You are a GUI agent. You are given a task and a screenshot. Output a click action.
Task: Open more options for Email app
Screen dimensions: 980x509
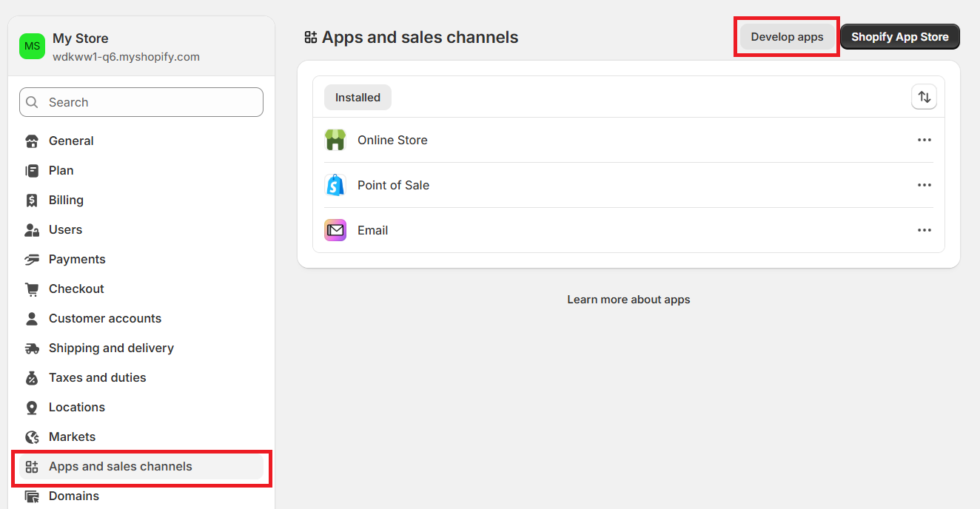924,230
